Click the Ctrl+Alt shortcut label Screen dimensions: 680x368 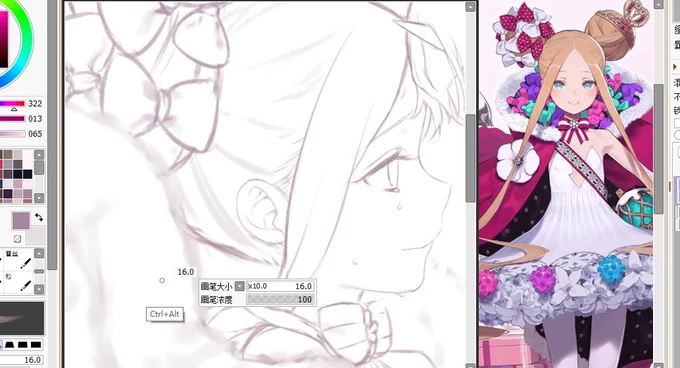tap(164, 314)
